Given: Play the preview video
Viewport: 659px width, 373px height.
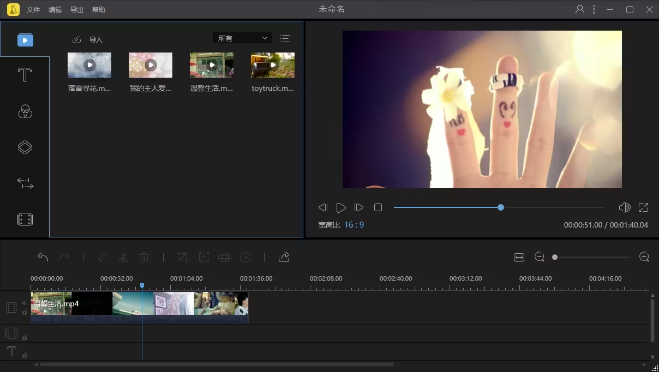Looking at the screenshot, I should tap(340, 208).
